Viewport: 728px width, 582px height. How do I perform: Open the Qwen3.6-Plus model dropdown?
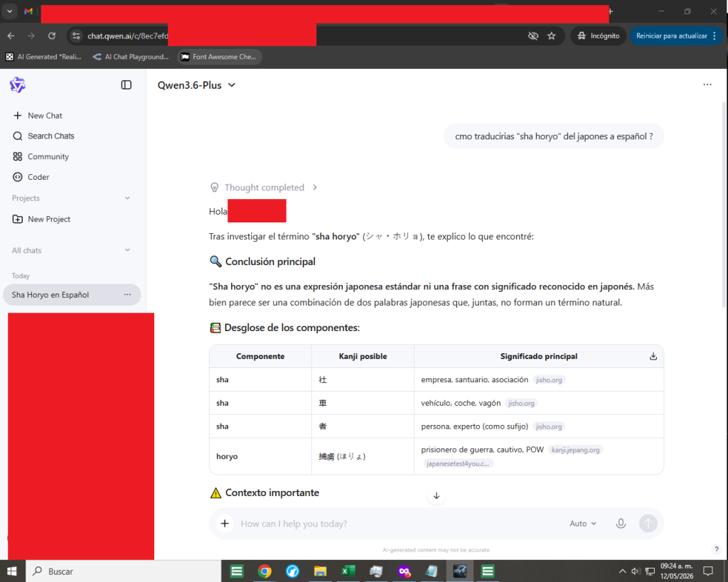point(197,85)
